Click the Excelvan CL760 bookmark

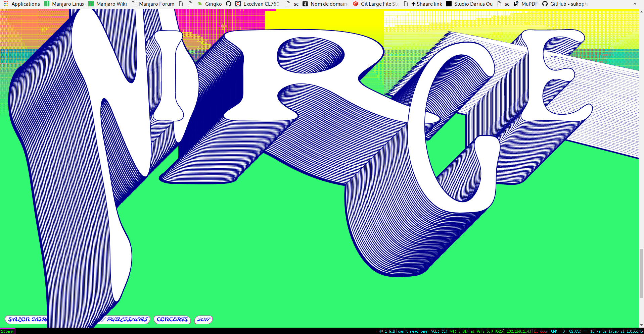[257, 4]
